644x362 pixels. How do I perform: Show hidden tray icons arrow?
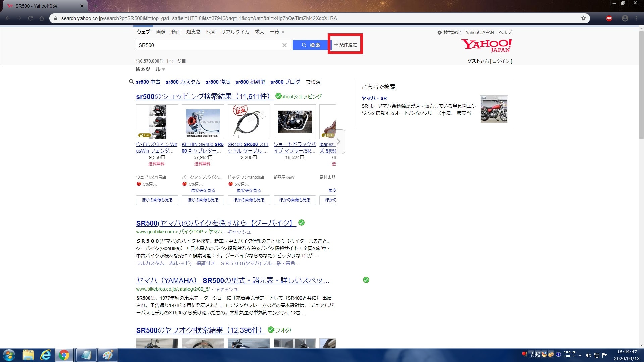point(580,355)
